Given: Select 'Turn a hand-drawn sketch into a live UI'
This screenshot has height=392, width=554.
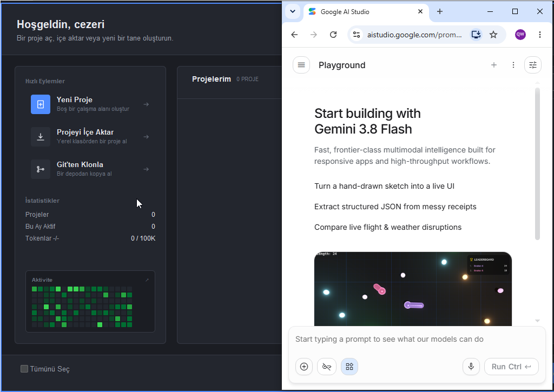Looking at the screenshot, I should (x=385, y=186).
